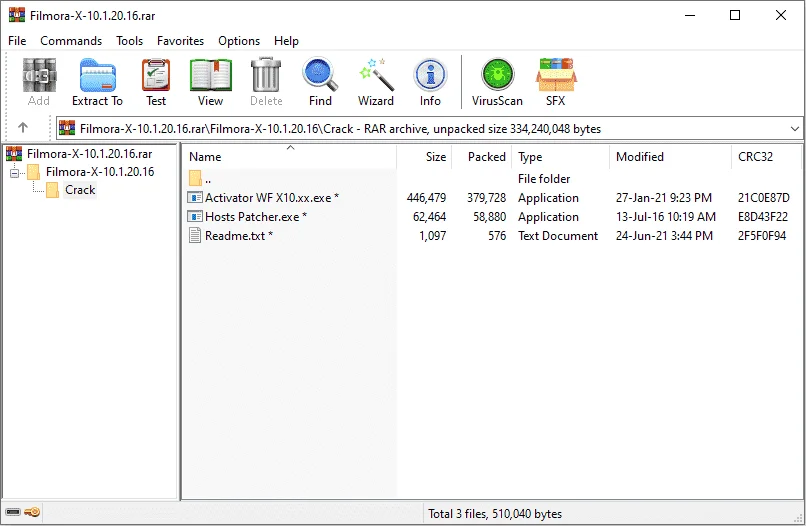Select Filmora-X-10.1.20.16 folder label in tree
806x526 pixels.
(x=100, y=172)
